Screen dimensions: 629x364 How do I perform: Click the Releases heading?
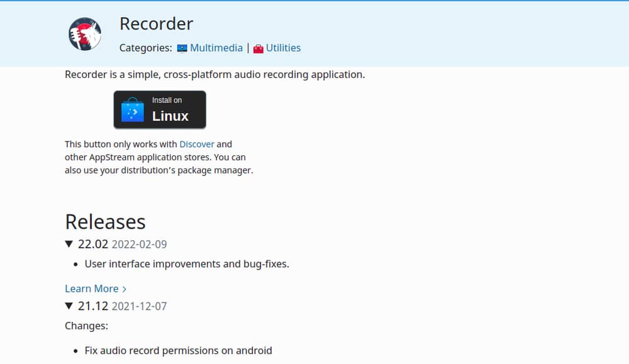click(x=105, y=222)
